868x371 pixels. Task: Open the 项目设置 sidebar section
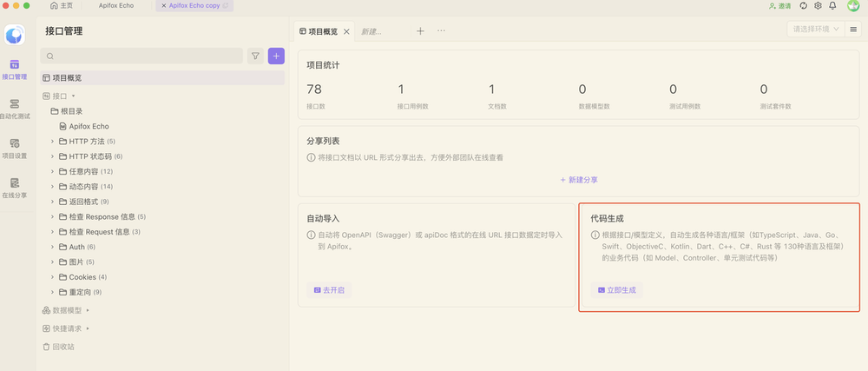[x=15, y=149]
